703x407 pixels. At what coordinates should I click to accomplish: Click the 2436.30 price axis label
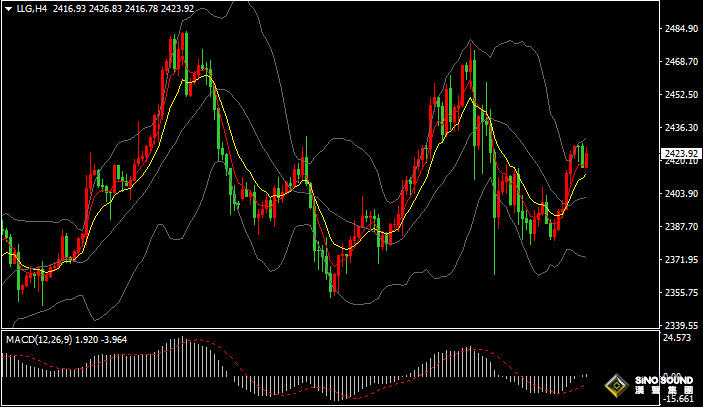(x=680, y=128)
